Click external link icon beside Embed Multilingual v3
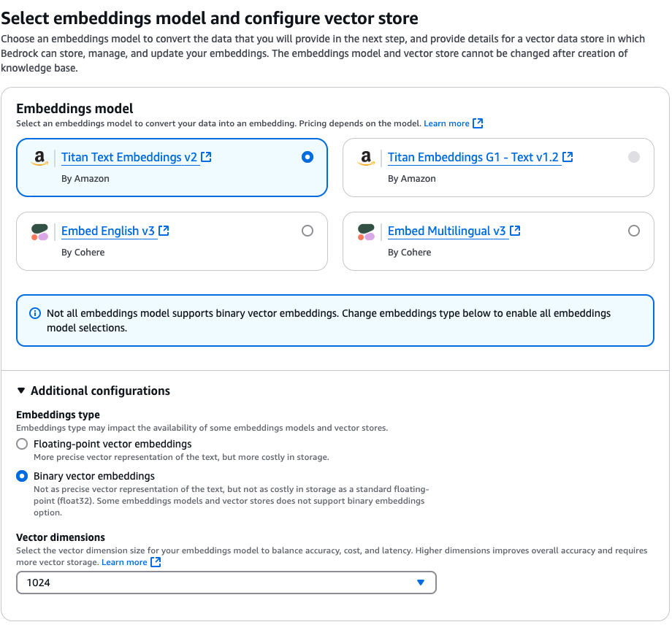Viewport: 672px width, 630px height. (515, 231)
